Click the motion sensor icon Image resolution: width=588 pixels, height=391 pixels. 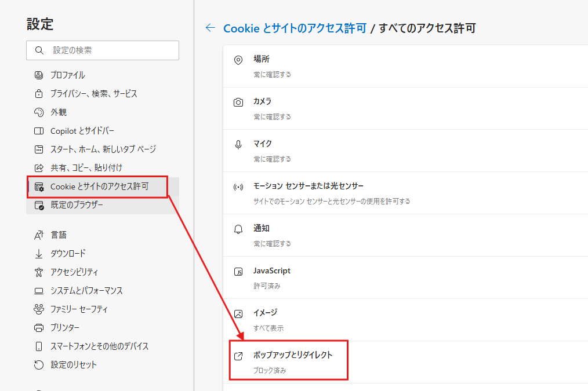pyautogui.click(x=238, y=187)
